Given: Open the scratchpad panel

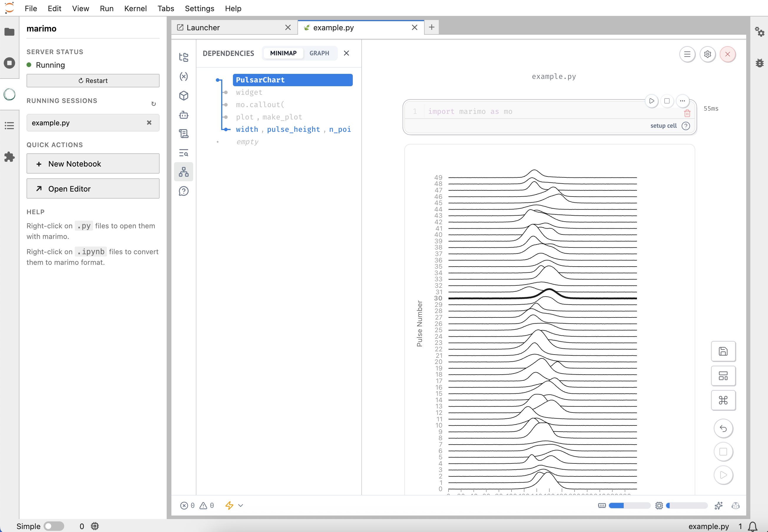Looking at the screenshot, I should click(184, 134).
